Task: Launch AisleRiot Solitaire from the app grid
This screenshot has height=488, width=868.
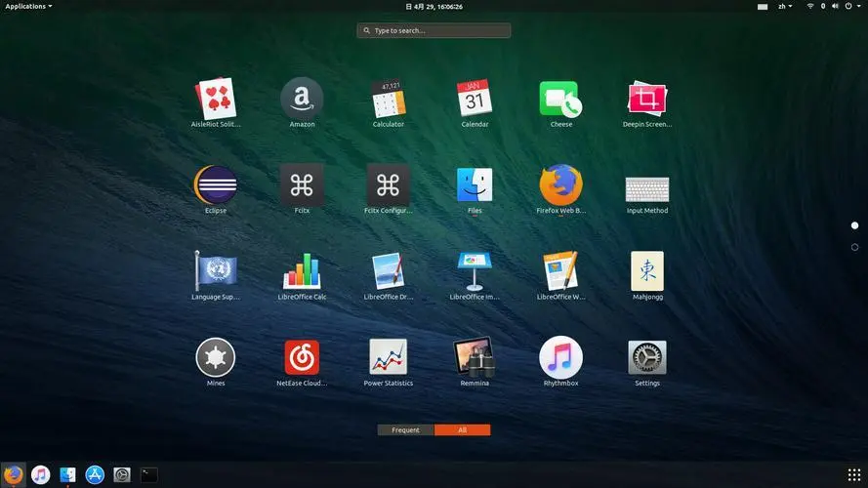Action: (216, 99)
